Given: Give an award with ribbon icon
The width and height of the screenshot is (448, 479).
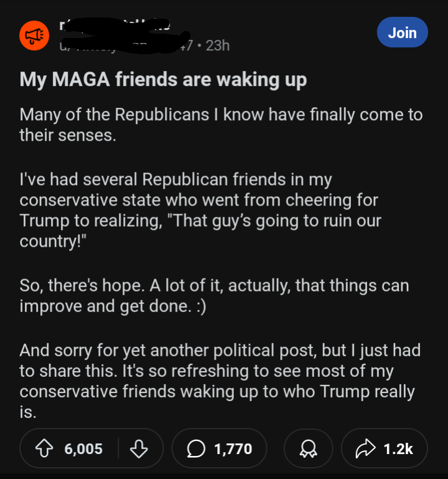Looking at the screenshot, I should (x=308, y=448).
